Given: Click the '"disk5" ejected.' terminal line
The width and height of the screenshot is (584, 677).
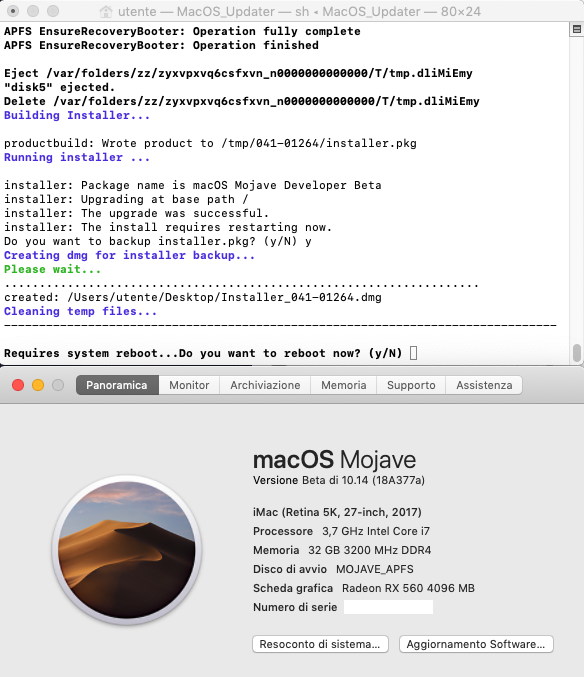Looking at the screenshot, I should [59, 87].
